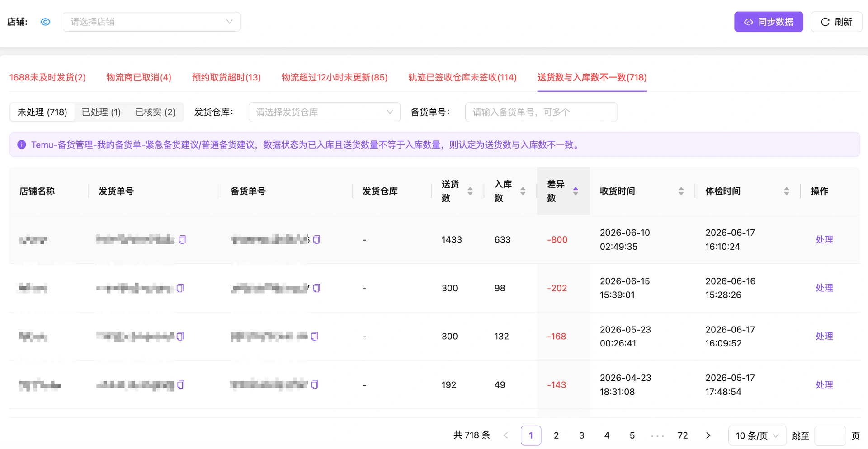This screenshot has height=449, width=868.
Task: Click the 入库数 value 132
Action: point(501,336)
